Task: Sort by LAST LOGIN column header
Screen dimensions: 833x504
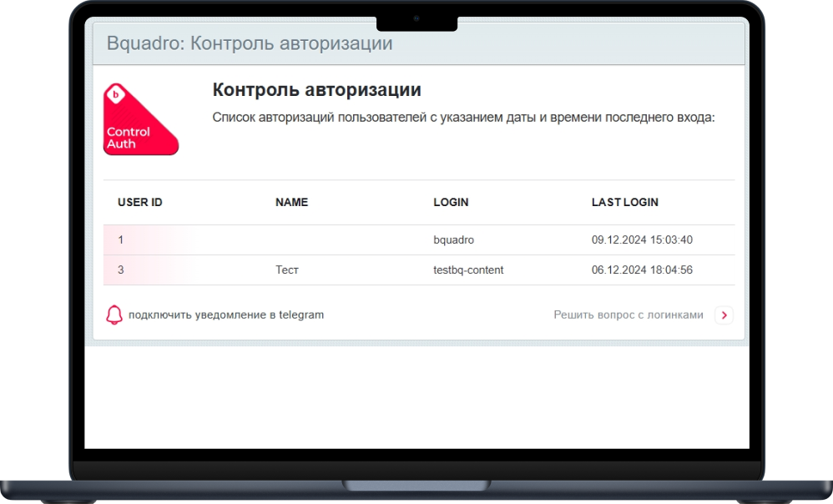Action: click(624, 202)
